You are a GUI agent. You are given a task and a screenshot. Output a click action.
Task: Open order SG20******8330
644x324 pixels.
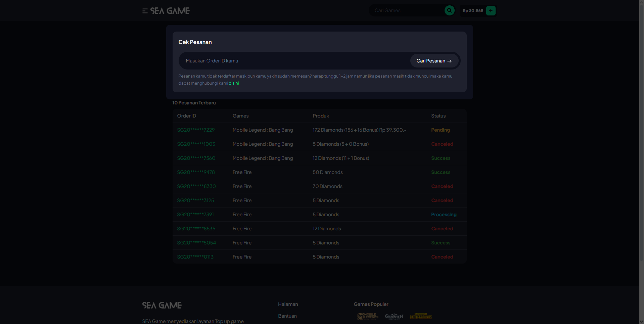[196, 186]
